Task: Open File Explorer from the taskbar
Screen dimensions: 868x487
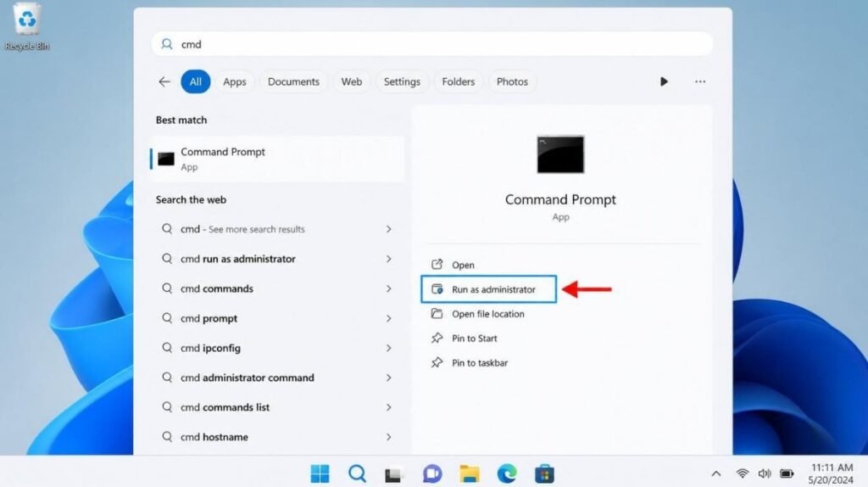Action: (470, 473)
